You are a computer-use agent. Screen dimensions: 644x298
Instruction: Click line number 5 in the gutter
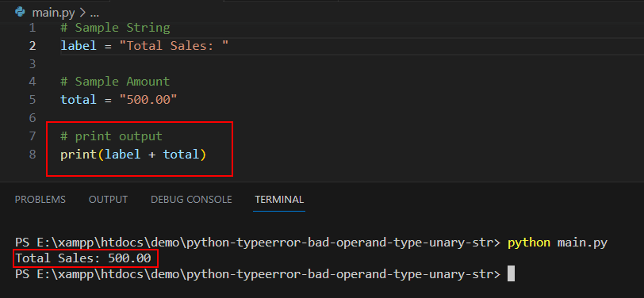(x=33, y=100)
